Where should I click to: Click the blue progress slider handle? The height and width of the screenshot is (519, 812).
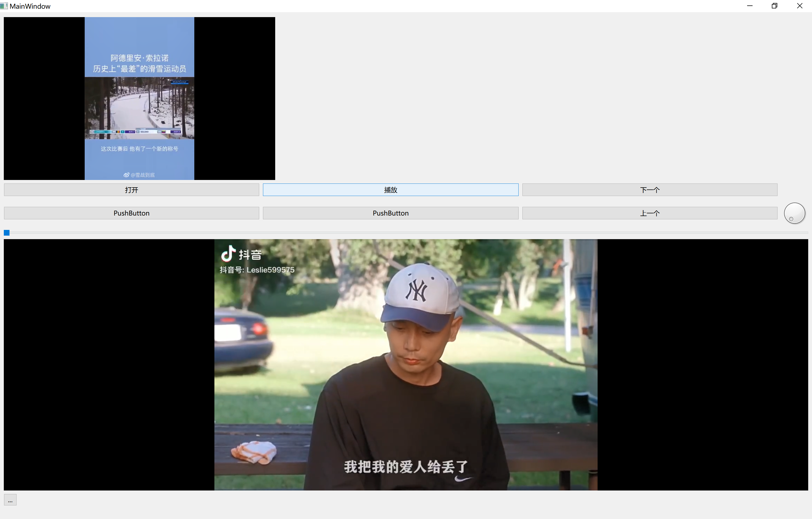click(7, 233)
